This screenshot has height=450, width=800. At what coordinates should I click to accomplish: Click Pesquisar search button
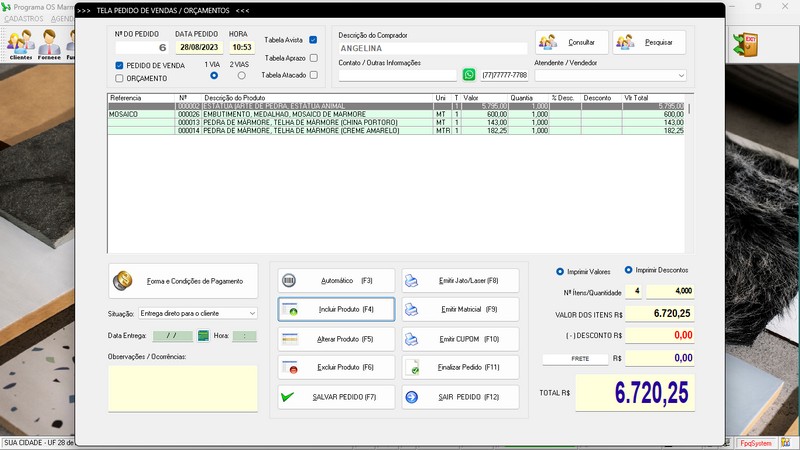click(x=649, y=42)
